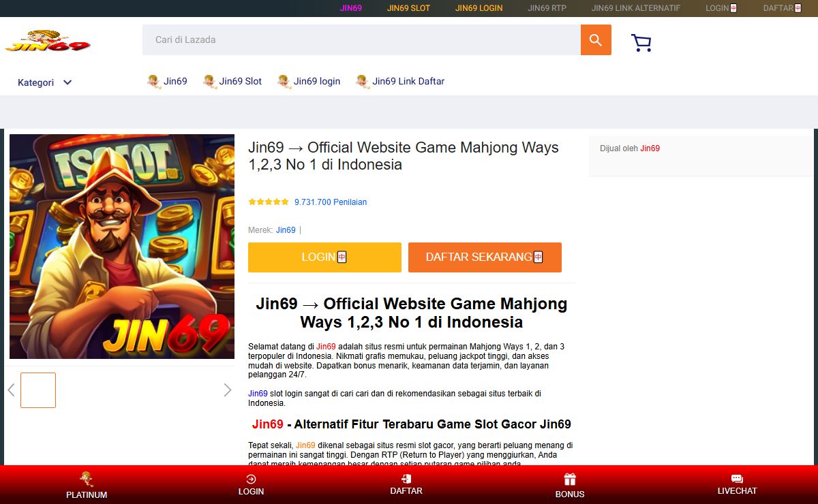Click the BONUS label in bottom bar
The width and height of the screenshot is (818, 504).
[x=570, y=494]
